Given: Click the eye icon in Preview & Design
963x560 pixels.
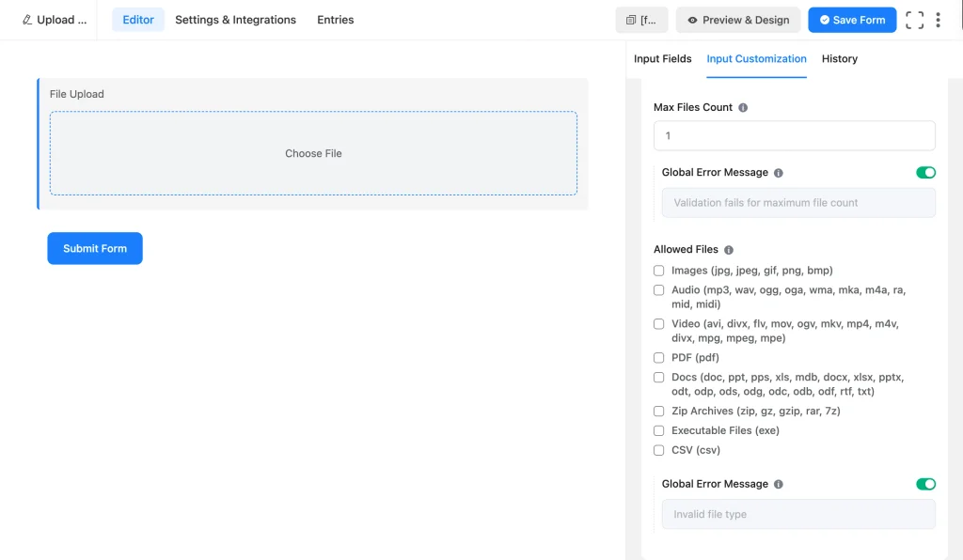Looking at the screenshot, I should 692,20.
